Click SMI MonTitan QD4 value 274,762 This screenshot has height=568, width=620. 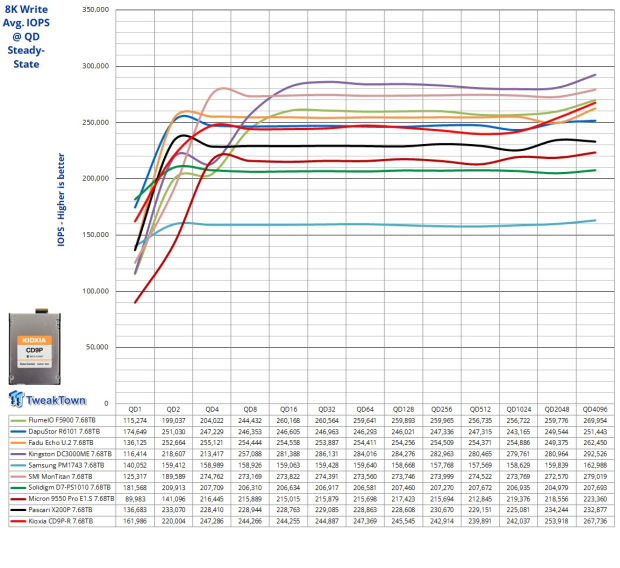212,477
